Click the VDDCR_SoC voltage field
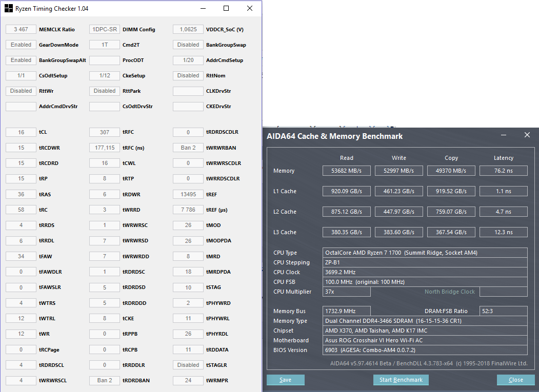This screenshot has height=392, width=539. click(x=188, y=29)
